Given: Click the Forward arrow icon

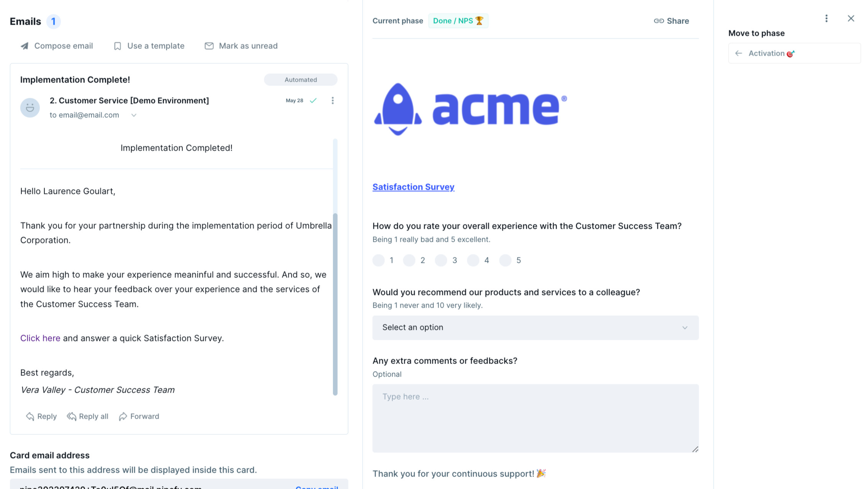Looking at the screenshot, I should (123, 417).
